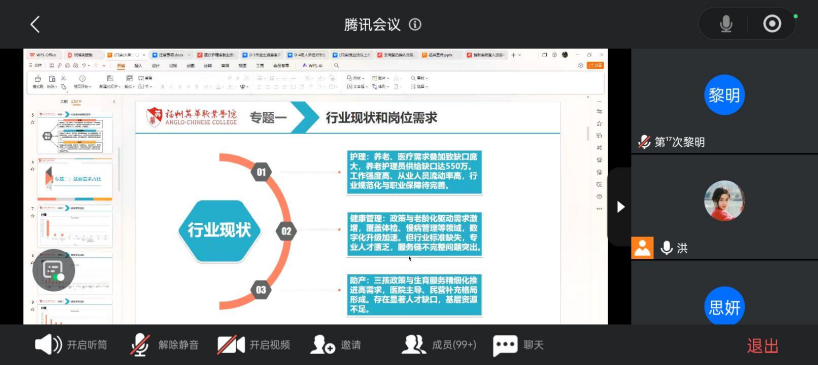
Task: Open the 插入 ribbon tab in WPS
Action: point(138,66)
